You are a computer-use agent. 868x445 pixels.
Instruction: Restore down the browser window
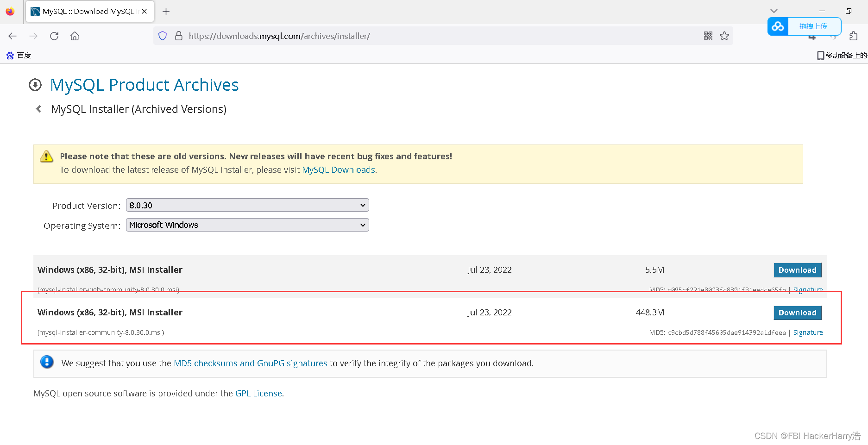click(x=849, y=11)
